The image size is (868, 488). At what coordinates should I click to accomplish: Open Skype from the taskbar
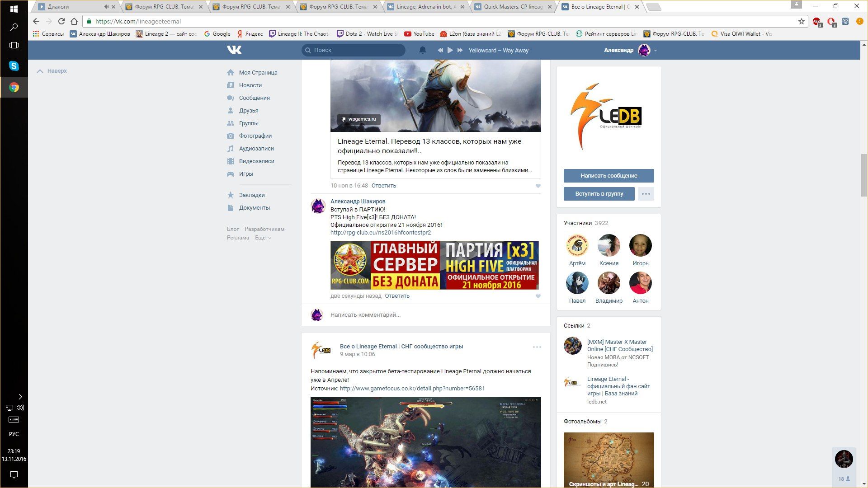[x=14, y=66]
